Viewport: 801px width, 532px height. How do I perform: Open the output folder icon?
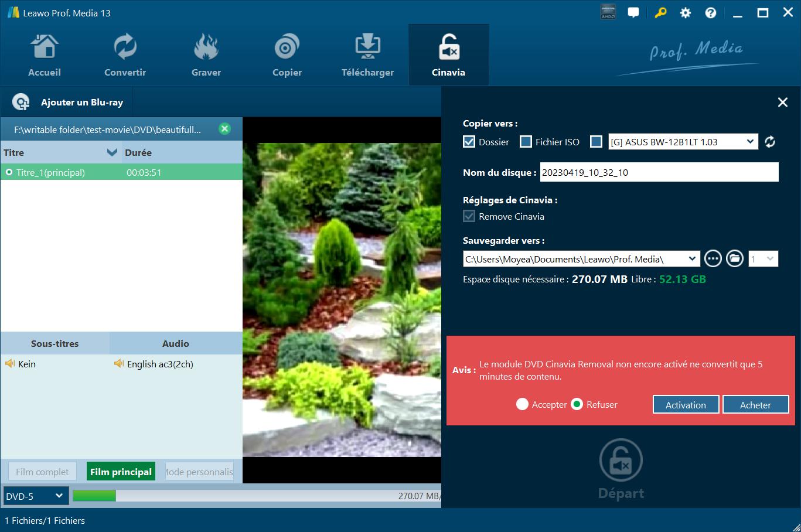click(x=735, y=258)
